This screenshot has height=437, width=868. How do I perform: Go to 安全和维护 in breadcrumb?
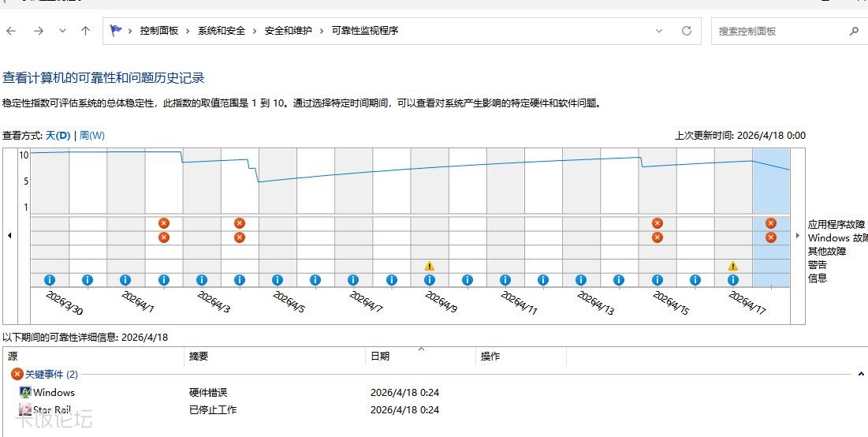pos(288,31)
